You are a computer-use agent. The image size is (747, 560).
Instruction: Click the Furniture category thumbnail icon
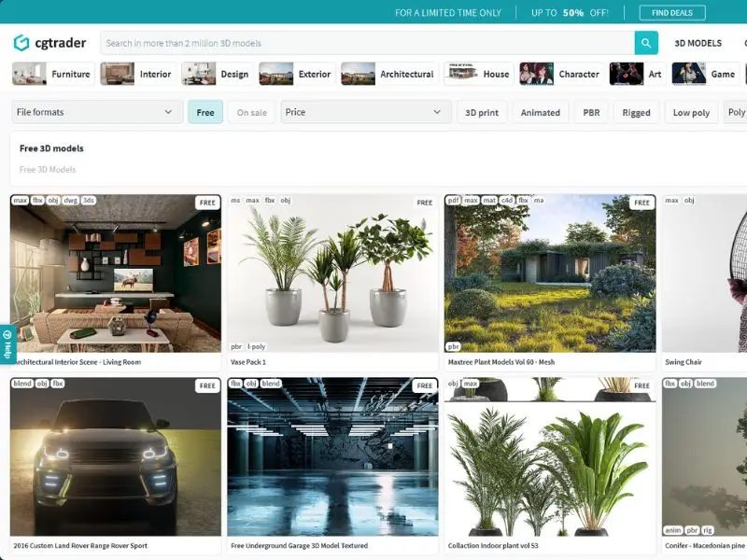[x=29, y=74]
